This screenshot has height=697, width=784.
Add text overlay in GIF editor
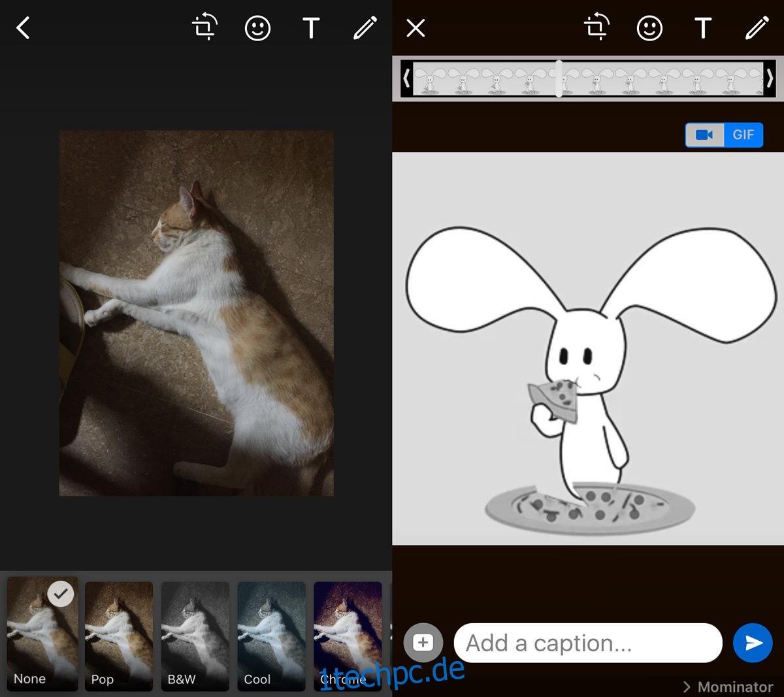[x=703, y=28]
